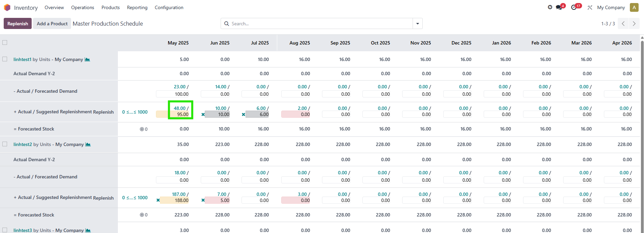Open the Configuration menu
Screen dimensions: 644x233
point(169,7)
